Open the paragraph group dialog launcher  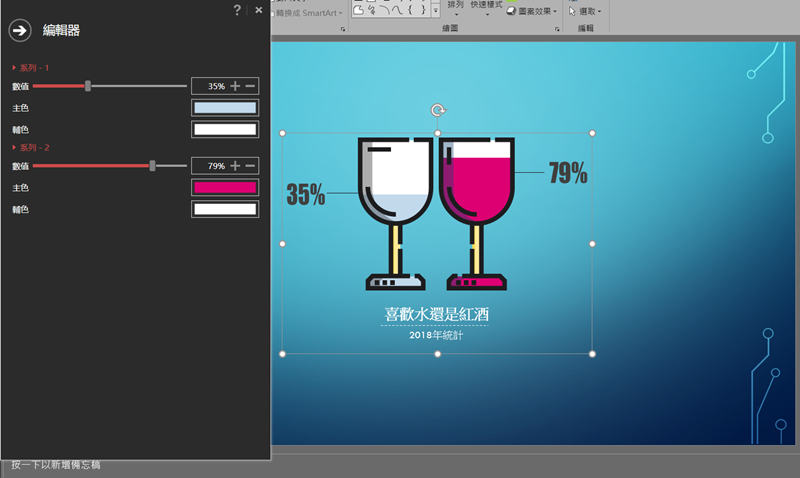[343, 29]
